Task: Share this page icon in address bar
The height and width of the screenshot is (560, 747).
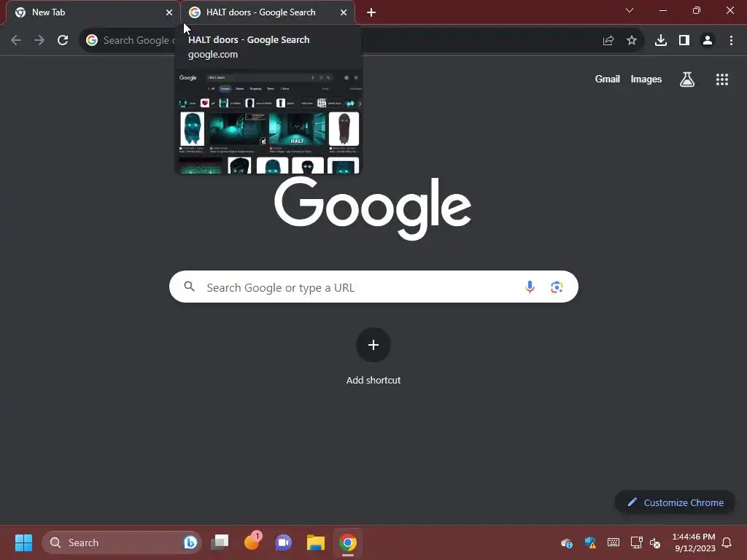Action: [x=608, y=41]
